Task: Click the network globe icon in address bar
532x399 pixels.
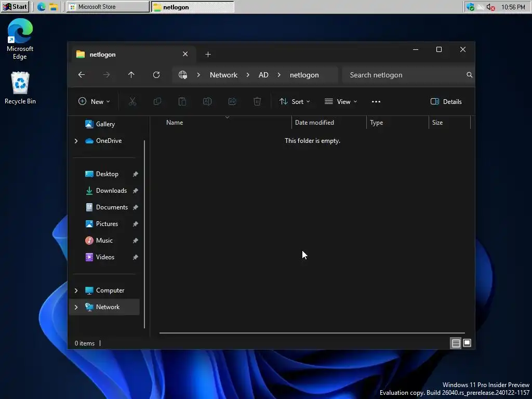Action: point(183,75)
